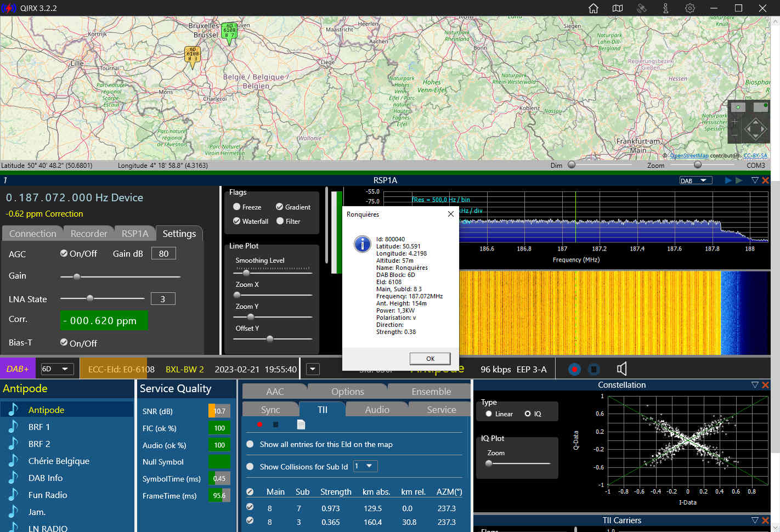The image size is (780, 532).
Task: Close the Constellation panel with orange X
Action: click(x=766, y=385)
